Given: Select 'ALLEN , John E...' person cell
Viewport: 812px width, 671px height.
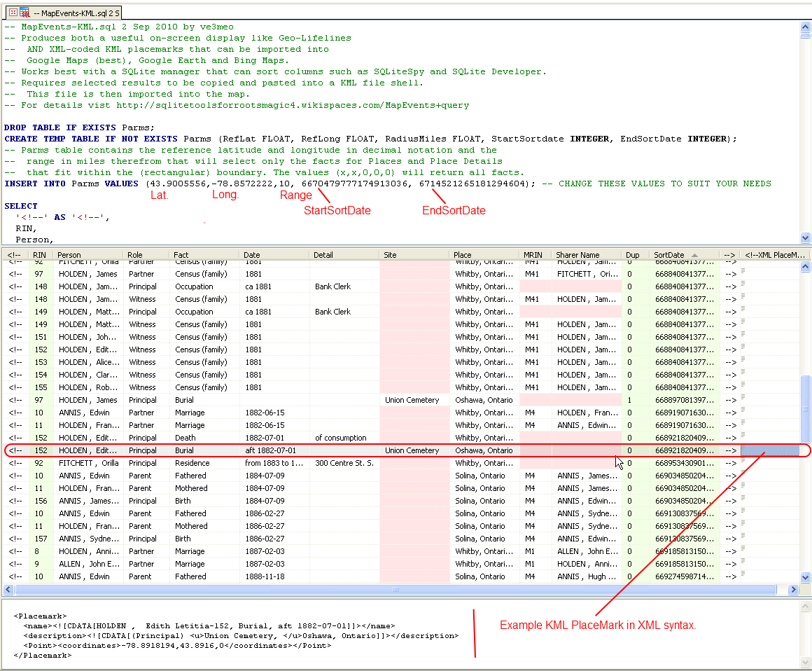Looking at the screenshot, I should [x=88, y=564].
